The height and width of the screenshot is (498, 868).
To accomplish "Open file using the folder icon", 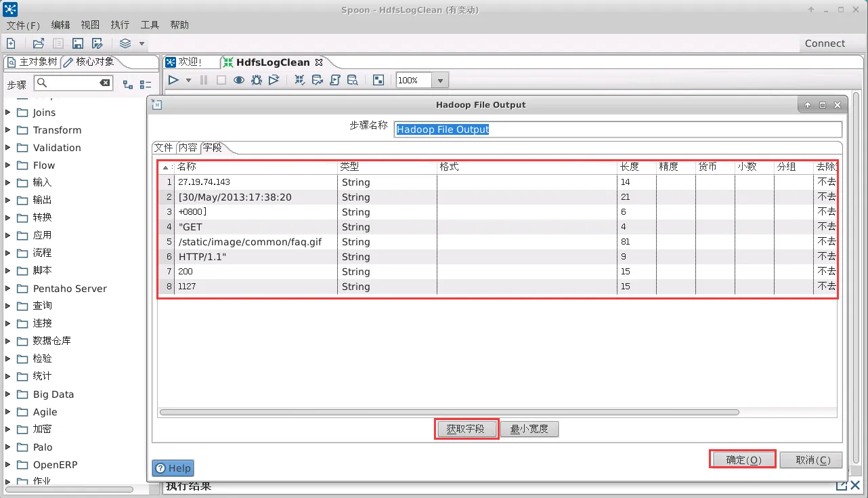I will 39,43.
